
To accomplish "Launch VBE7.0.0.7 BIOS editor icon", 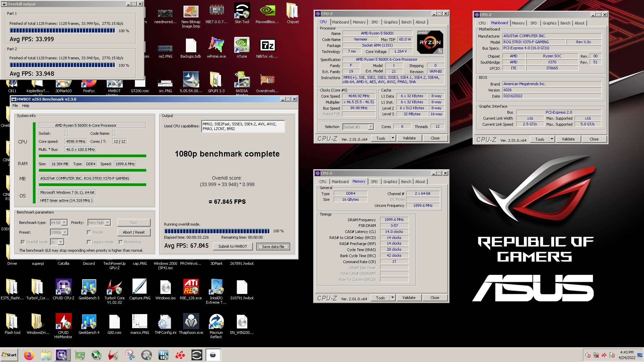I will coord(216,14).
